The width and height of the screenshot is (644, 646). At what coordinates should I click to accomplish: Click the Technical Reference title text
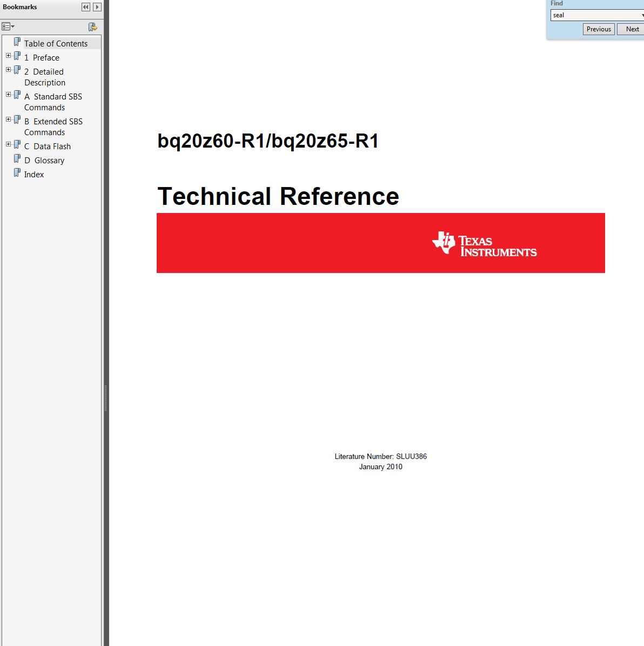point(278,196)
